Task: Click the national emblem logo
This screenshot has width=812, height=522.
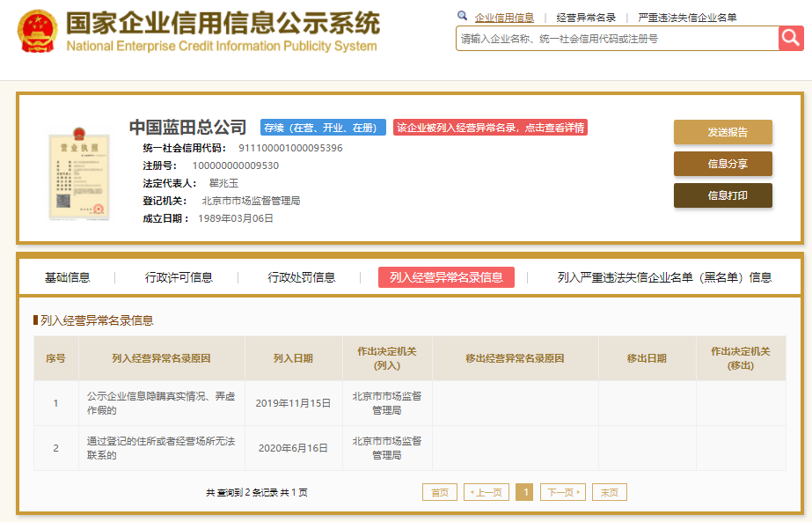Action: 37,31
